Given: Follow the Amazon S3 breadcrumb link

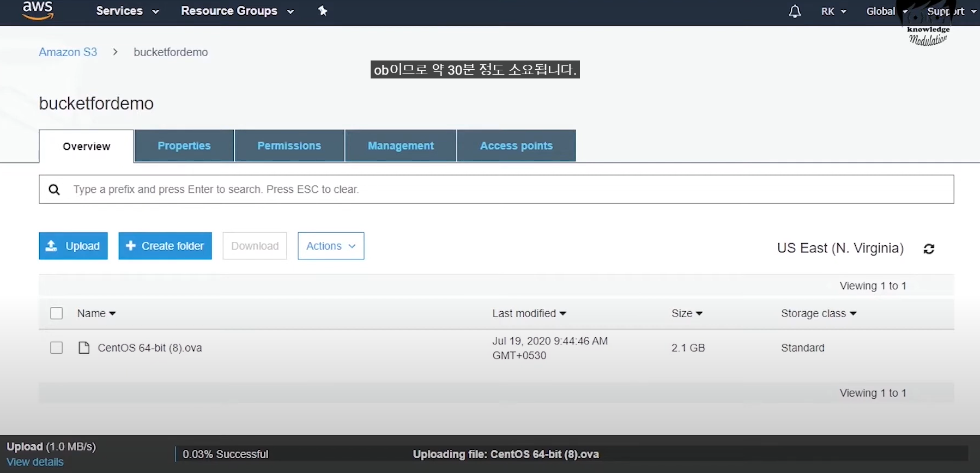Looking at the screenshot, I should 68,52.
